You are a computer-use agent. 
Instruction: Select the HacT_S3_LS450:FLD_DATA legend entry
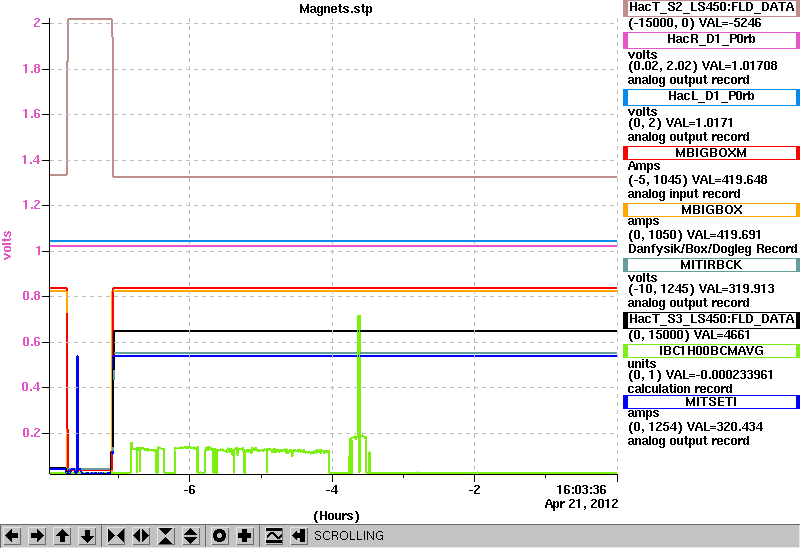point(711,319)
